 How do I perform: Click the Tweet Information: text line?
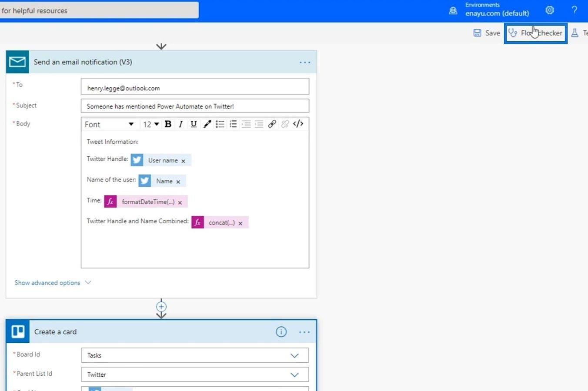click(x=113, y=142)
